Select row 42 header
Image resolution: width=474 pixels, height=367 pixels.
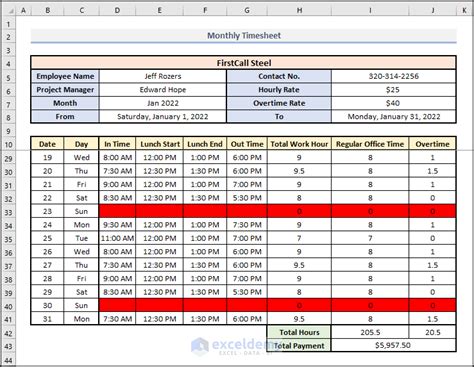pyautogui.click(x=8, y=333)
